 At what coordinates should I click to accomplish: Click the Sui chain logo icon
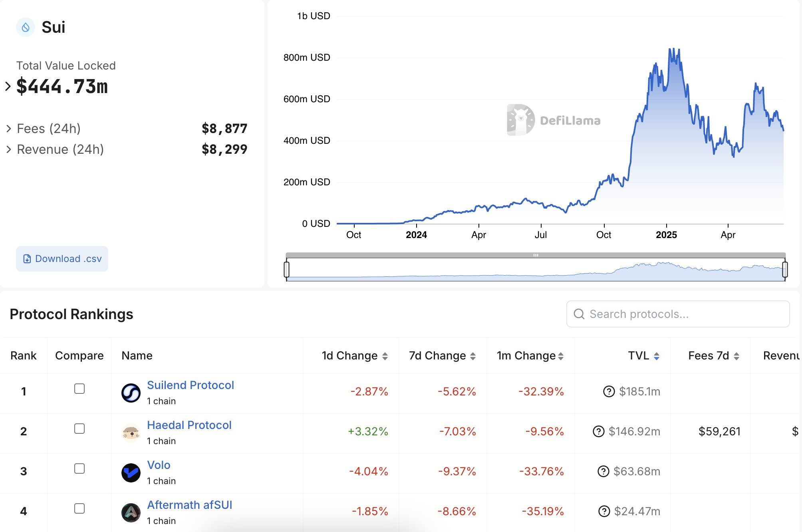(x=25, y=27)
